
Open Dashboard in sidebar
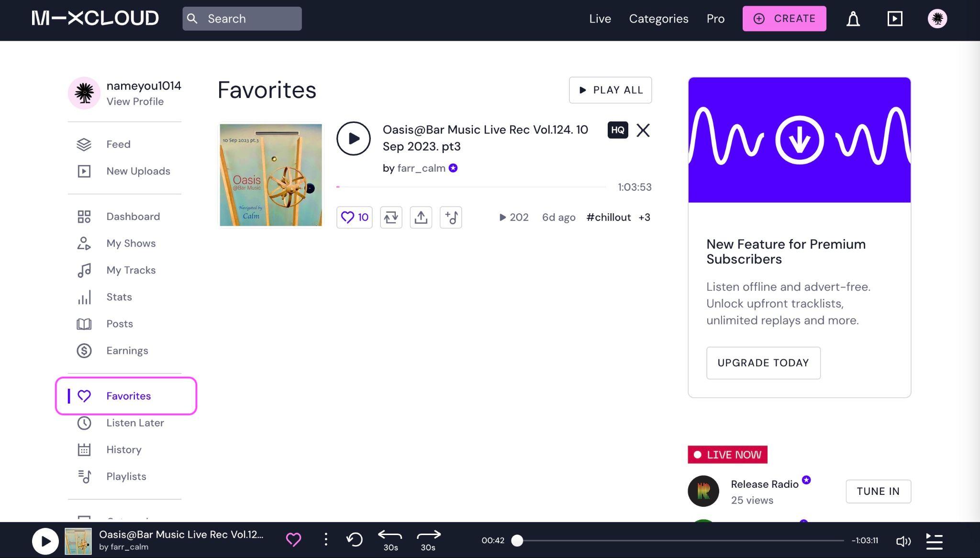pos(133,217)
